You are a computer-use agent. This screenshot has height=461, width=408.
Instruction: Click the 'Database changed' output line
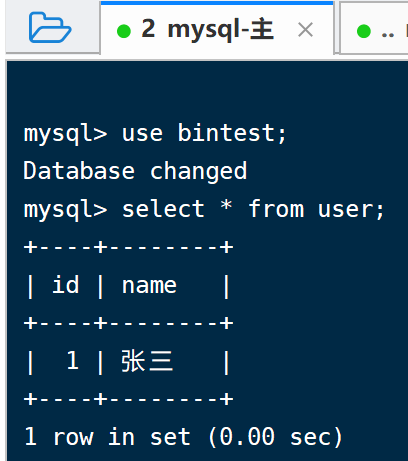[x=135, y=171]
